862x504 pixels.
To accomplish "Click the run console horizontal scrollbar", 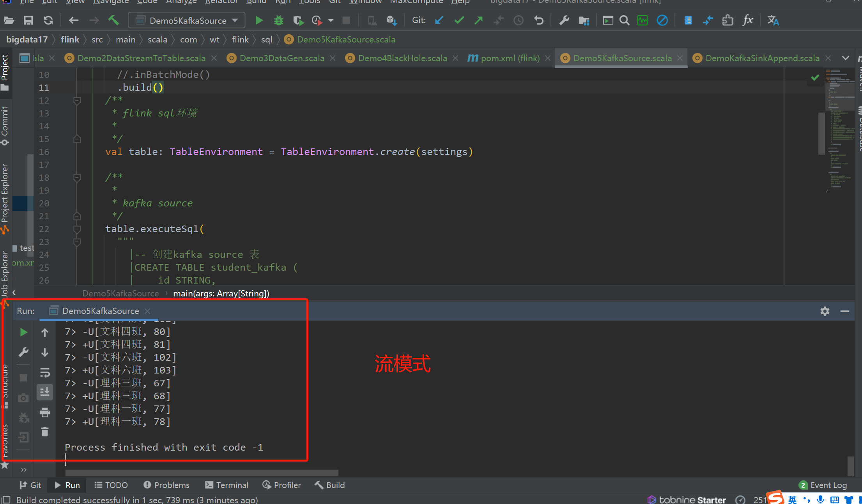I will click(x=202, y=472).
